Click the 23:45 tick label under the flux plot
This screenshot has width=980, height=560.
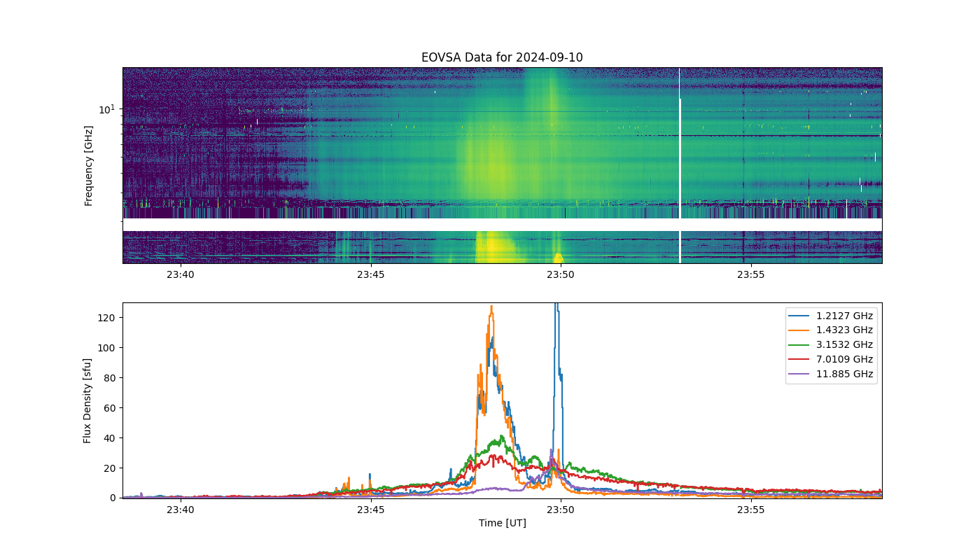click(370, 510)
